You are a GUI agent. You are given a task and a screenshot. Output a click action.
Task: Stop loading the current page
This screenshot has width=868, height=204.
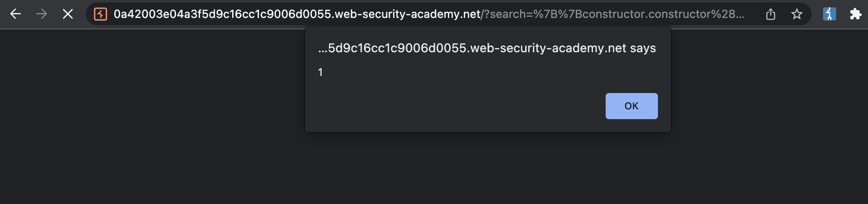(68, 14)
